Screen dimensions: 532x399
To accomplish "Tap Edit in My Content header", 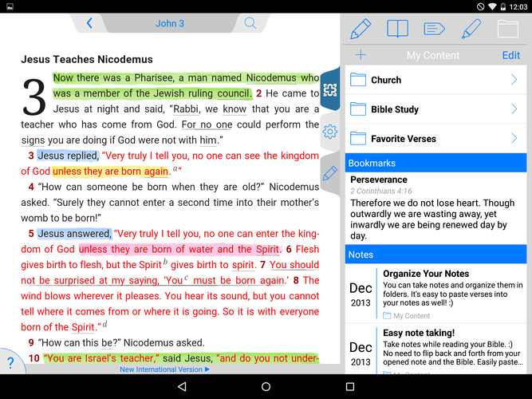I will pyautogui.click(x=511, y=55).
